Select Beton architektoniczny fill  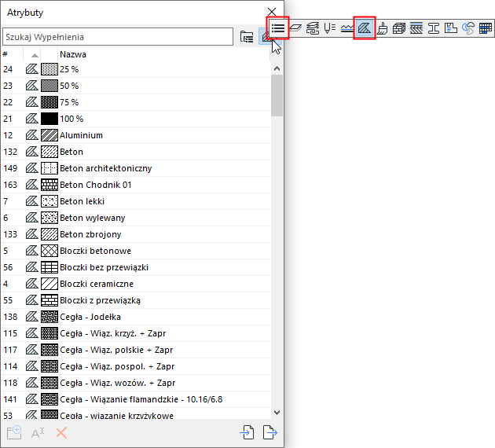tap(136, 168)
